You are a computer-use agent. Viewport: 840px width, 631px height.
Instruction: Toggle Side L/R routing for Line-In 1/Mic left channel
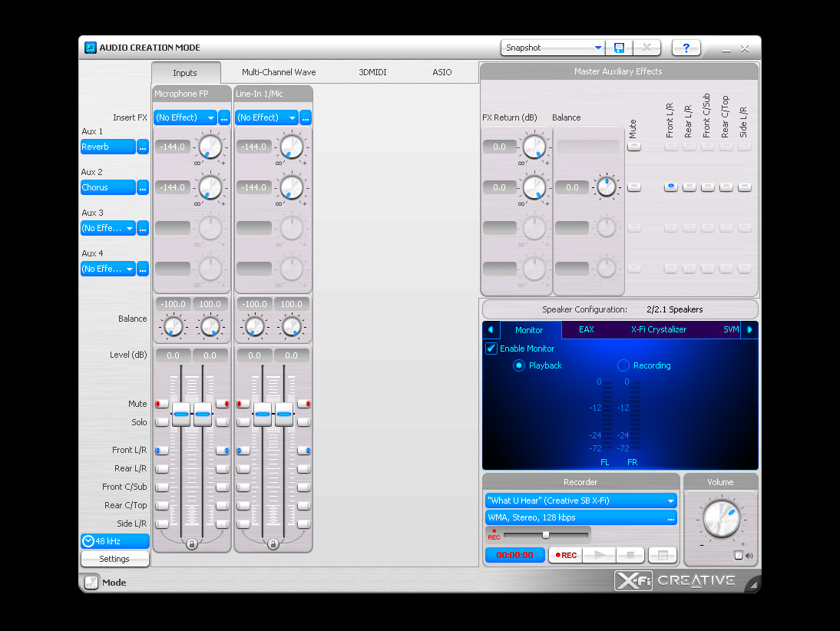243,524
